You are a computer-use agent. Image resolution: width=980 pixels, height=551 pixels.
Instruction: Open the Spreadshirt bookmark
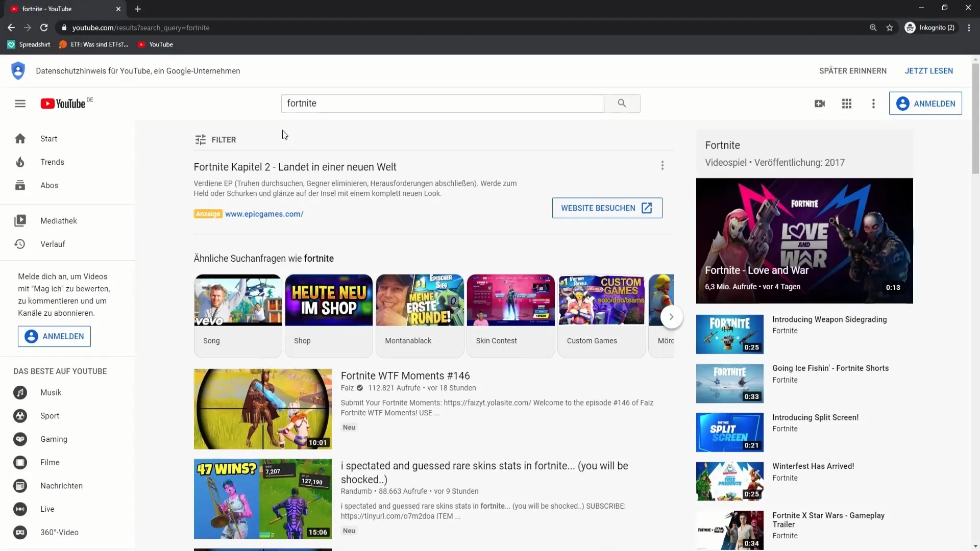click(29, 44)
